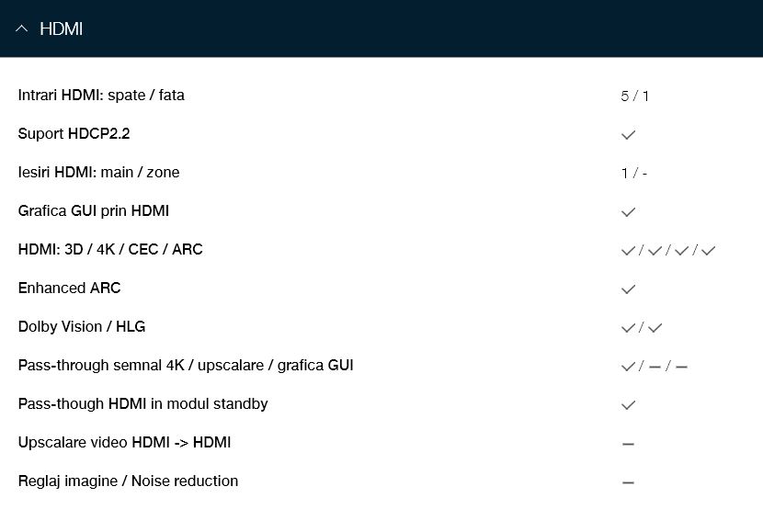Click the Pass-though HDMI standby checkmark
Screen dimensions: 763x532
(x=628, y=405)
